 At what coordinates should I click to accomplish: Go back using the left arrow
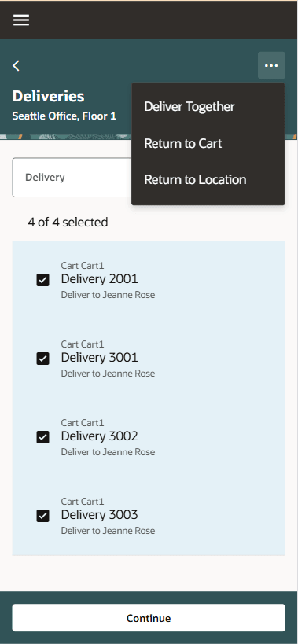pos(16,65)
